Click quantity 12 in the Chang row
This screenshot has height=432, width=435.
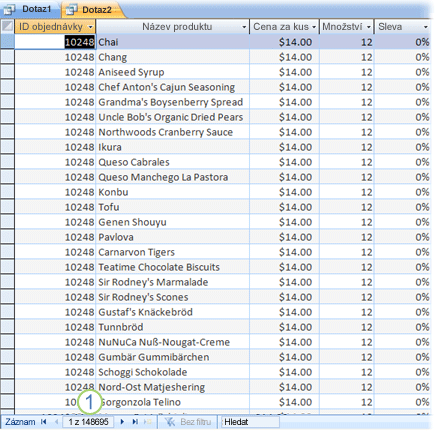click(x=347, y=57)
